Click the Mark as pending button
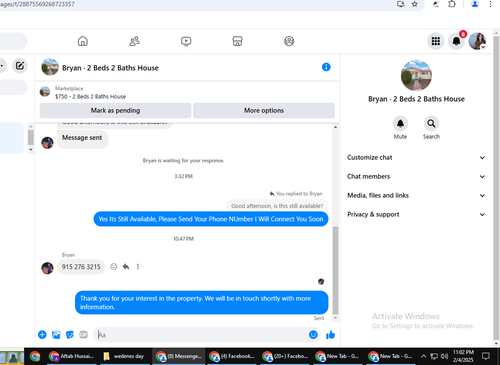500x365 pixels. (115, 110)
